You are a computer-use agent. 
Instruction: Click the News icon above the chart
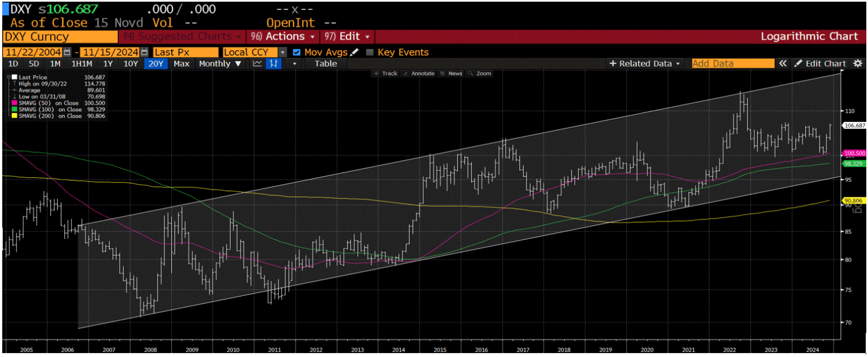pos(455,73)
